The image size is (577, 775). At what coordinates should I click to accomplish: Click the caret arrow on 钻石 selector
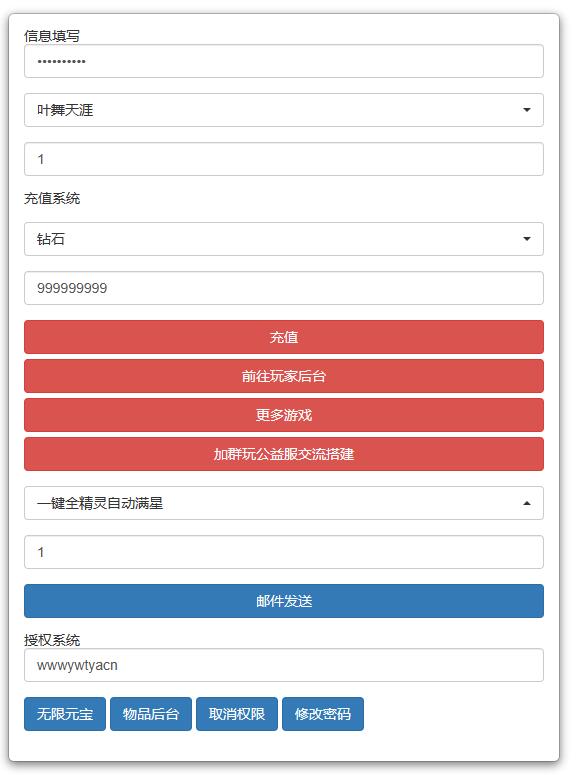tap(527, 239)
